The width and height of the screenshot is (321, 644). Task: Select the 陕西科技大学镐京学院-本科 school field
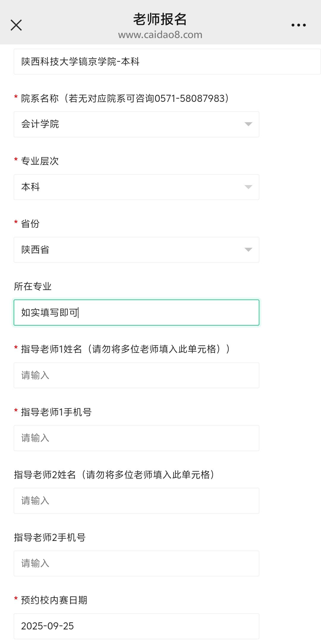[x=166, y=62]
